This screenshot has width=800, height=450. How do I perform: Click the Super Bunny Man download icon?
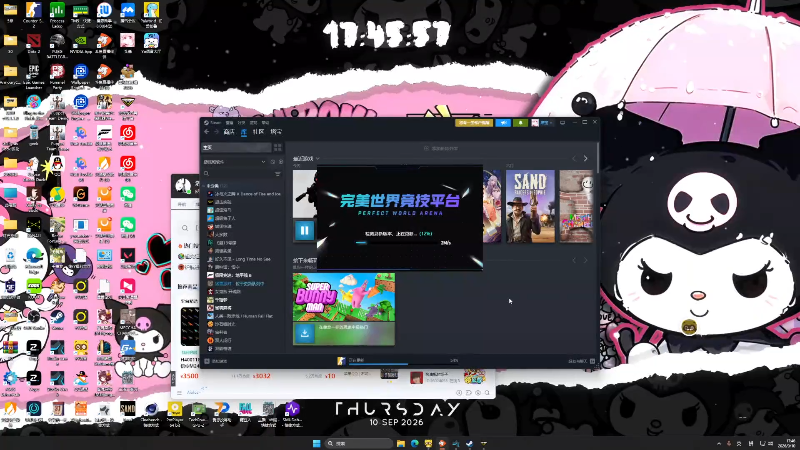(x=305, y=334)
